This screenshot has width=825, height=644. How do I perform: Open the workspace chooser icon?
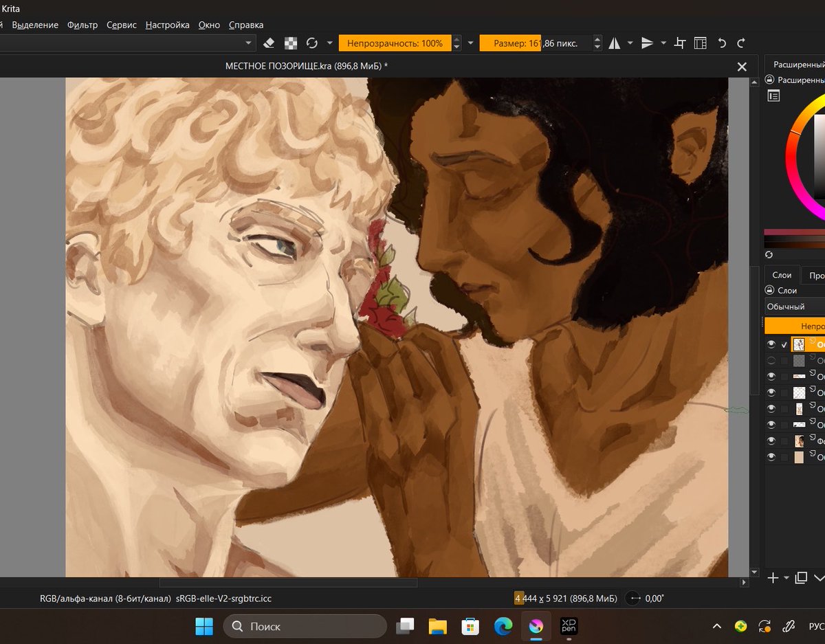[x=700, y=43]
